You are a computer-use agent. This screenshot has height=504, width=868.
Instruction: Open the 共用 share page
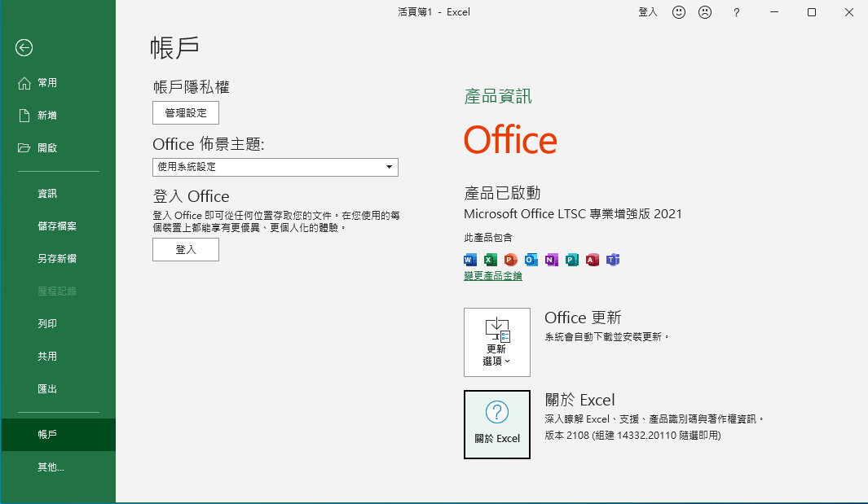coord(58,357)
